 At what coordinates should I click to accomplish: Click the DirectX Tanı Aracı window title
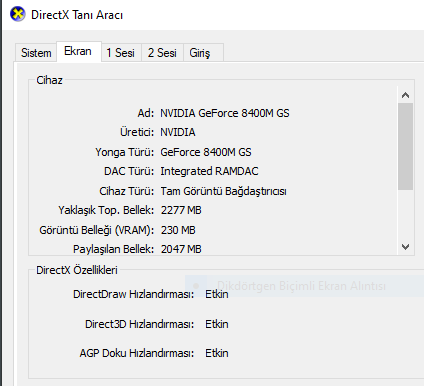77,15
